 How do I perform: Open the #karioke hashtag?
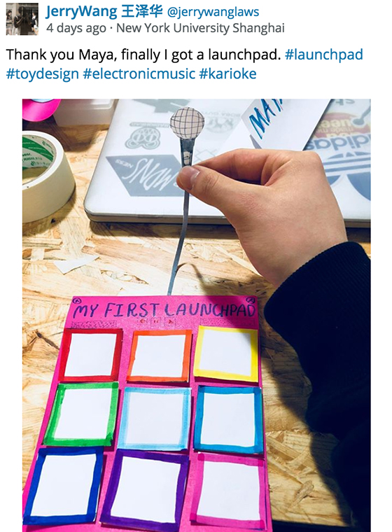point(227,74)
